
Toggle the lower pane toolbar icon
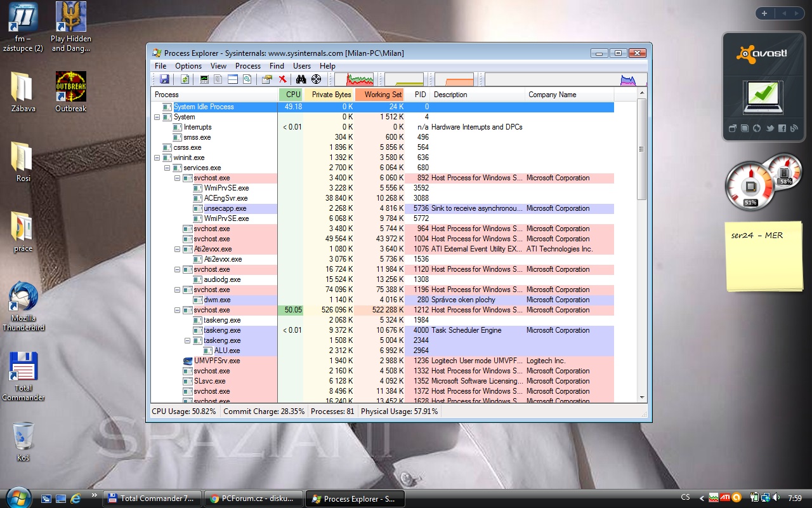pos(233,79)
